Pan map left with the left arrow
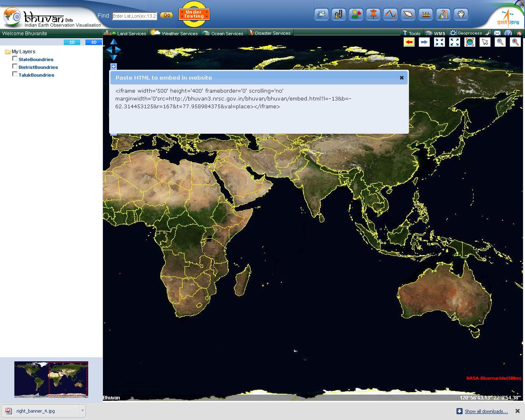The width and height of the screenshot is (525, 420). pyautogui.click(x=109, y=50)
